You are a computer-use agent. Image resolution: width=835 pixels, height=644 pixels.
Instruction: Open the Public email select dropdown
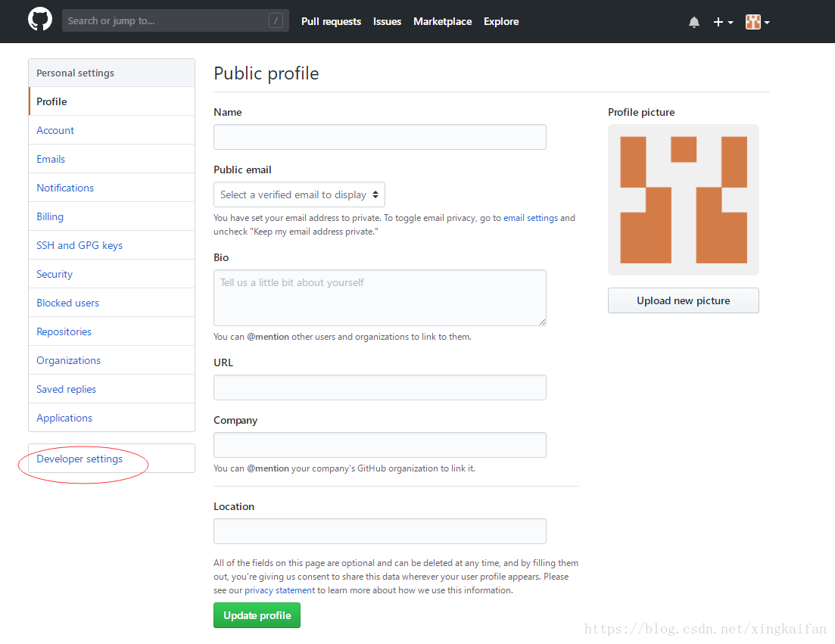coord(299,194)
